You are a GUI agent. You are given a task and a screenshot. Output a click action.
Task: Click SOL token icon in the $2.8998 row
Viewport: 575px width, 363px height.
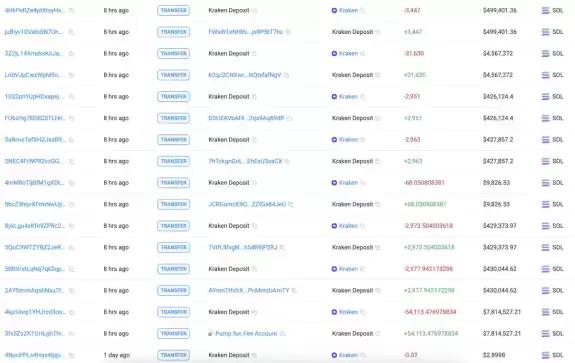[546, 355]
